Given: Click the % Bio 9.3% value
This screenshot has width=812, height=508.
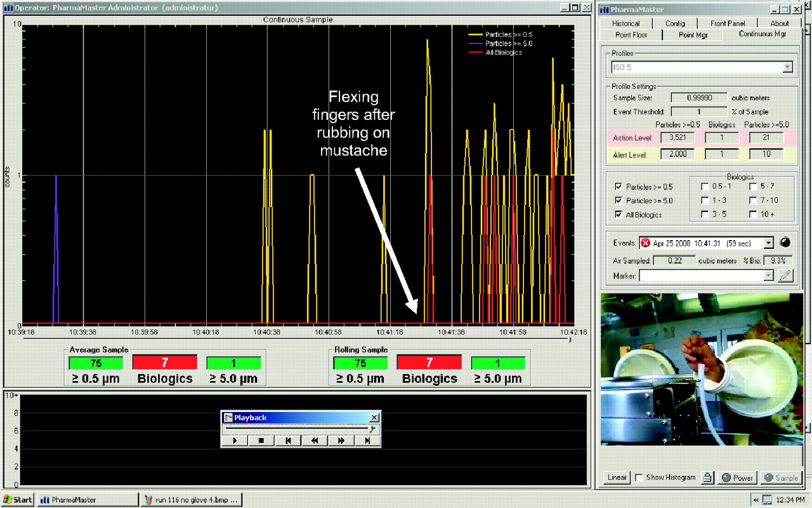Looking at the screenshot, I should pos(778,260).
